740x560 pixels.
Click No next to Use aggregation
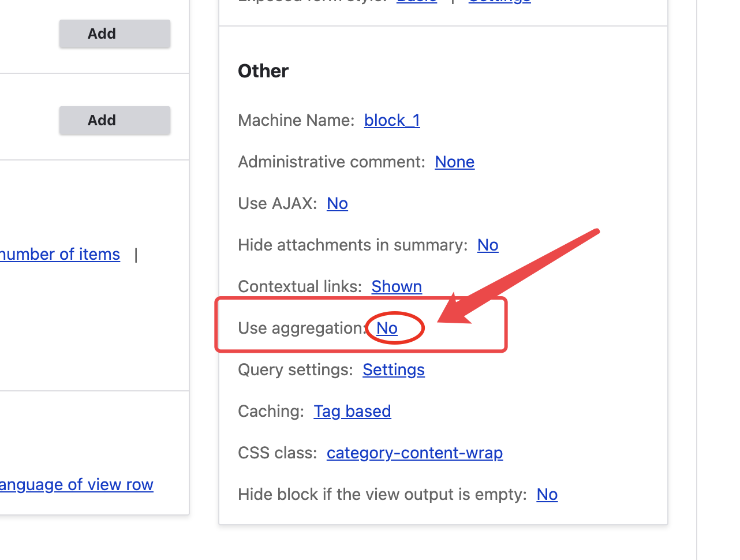pos(387,328)
